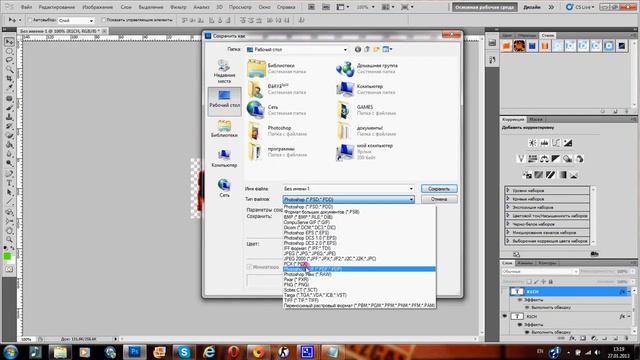The image size is (640, 360).
Task: Select the Основная рабочая среда workspace button
Action: click(485, 7)
